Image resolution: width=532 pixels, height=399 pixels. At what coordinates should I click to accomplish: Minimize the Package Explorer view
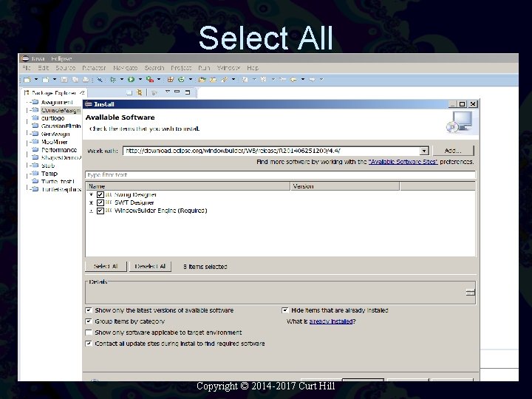click(x=177, y=92)
